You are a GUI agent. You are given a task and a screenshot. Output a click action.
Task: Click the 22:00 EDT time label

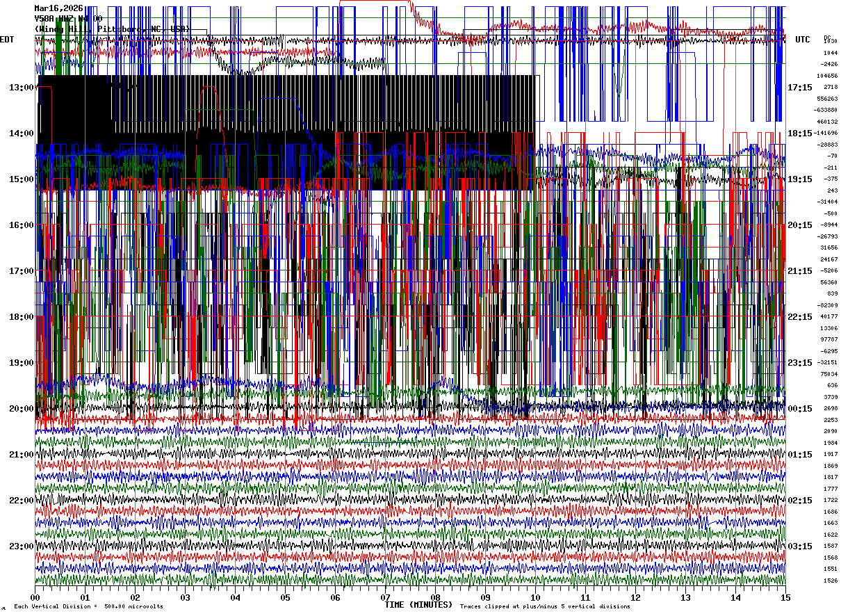click(x=22, y=500)
